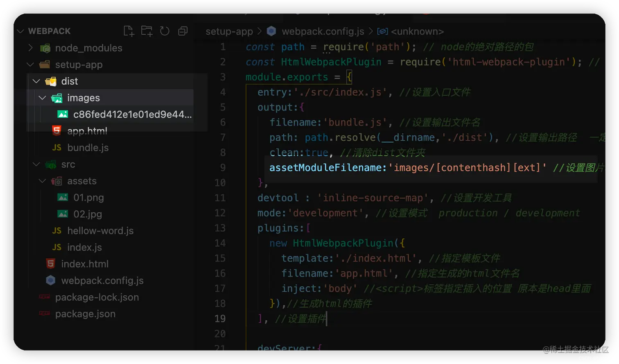Click the src folder icon

51,165
